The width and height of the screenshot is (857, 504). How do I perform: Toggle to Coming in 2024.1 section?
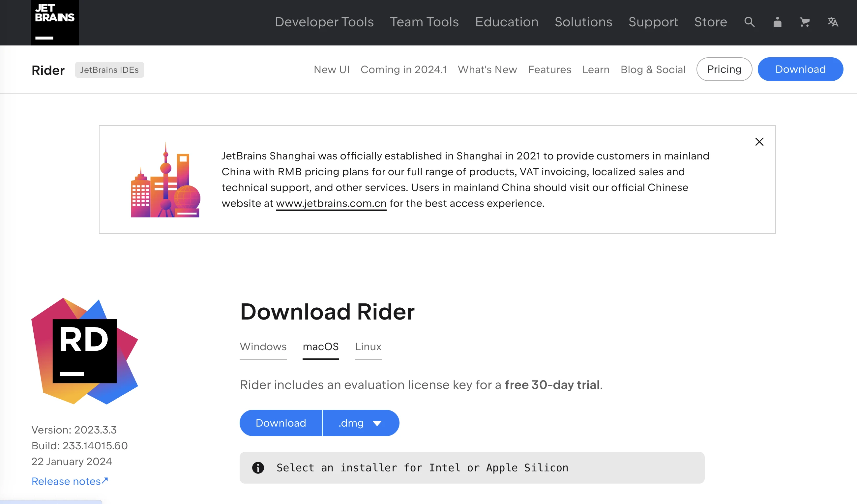404,69
